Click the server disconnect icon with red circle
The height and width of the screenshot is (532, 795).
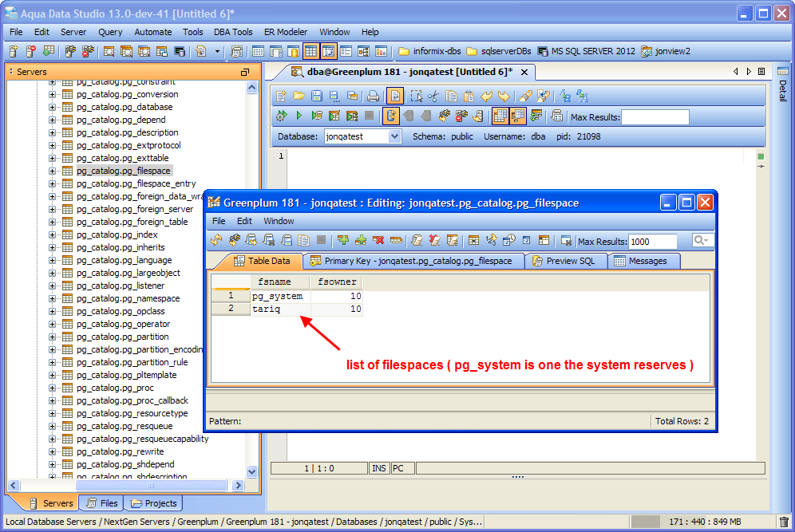click(31, 51)
